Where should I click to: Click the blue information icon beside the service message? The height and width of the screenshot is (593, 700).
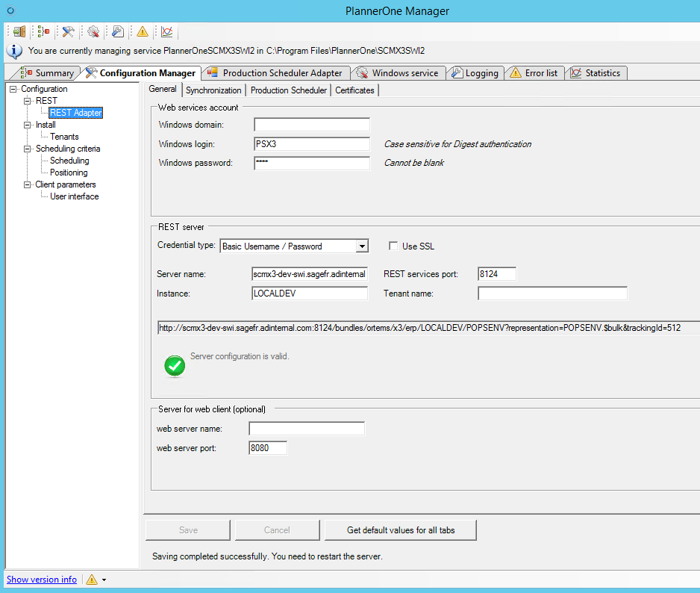14,52
